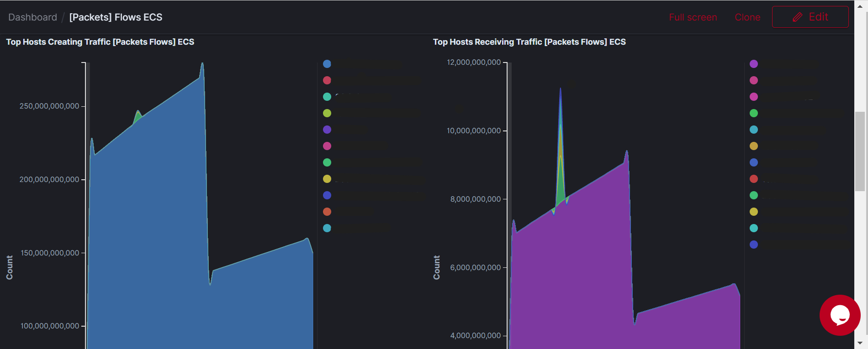
Task: Toggle second pink legend dot, Receiving Traffic chart
Action: pos(754,80)
